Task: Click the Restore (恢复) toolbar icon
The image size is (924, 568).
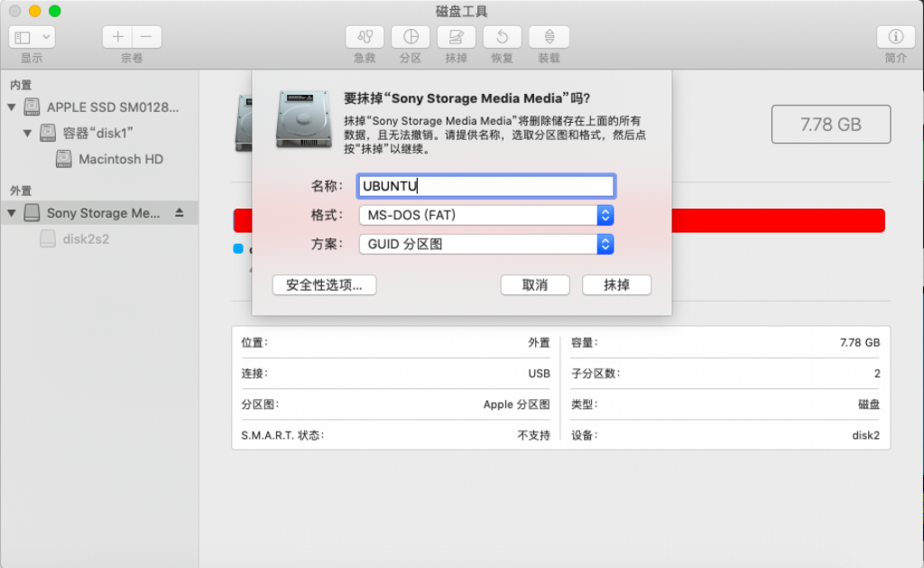Action: coord(503,37)
